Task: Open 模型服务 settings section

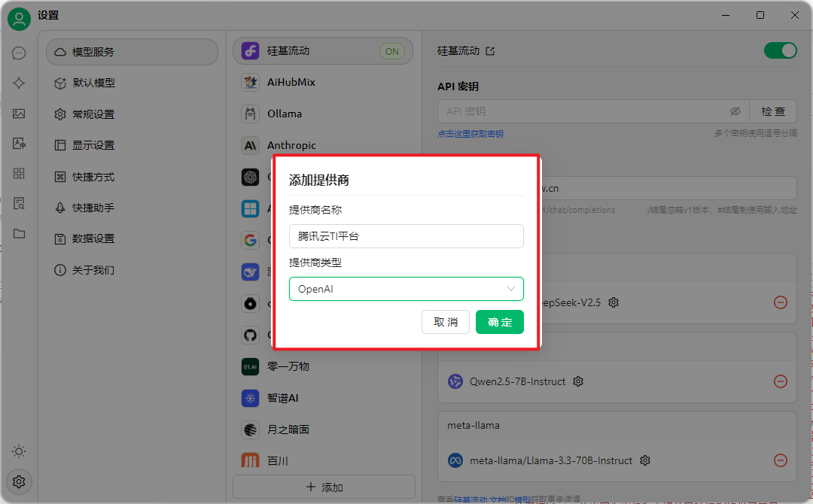Action: (x=132, y=52)
